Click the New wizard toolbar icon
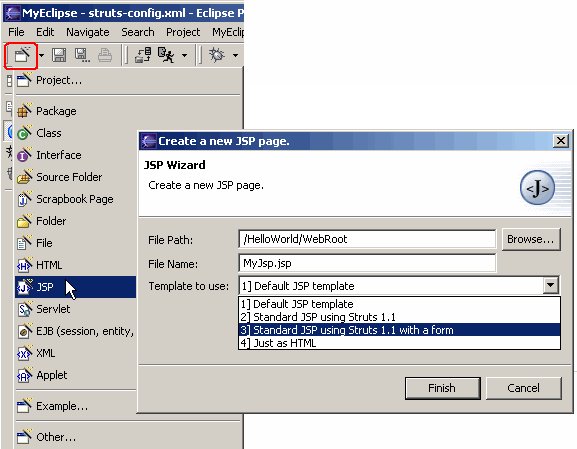 click(21, 55)
